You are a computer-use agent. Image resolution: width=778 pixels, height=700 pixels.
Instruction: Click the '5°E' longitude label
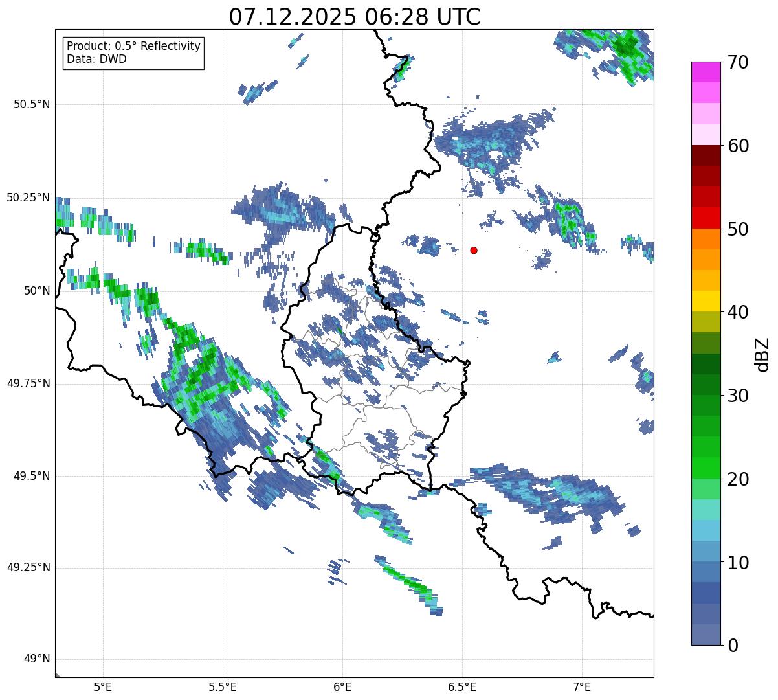click(103, 688)
